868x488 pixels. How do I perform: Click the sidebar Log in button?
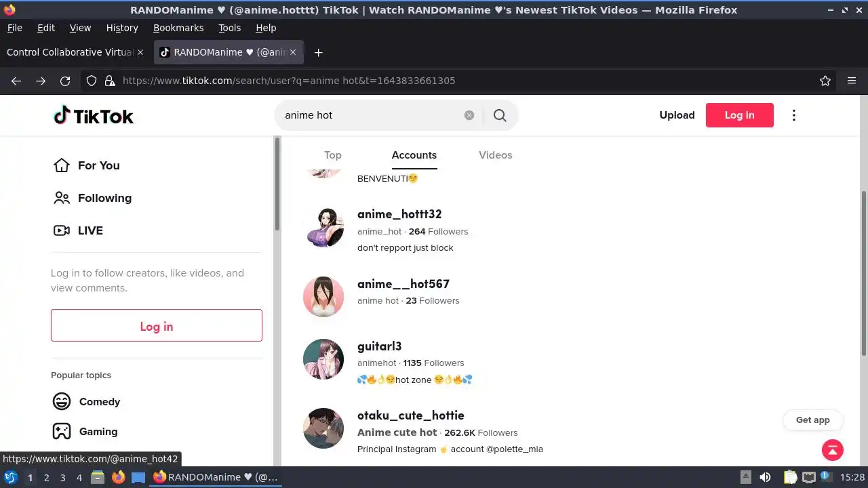157,325
